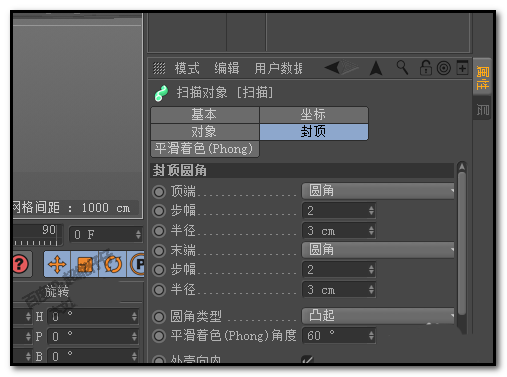This screenshot has width=507, height=377.
Task: Open the 顶端 圆角 dropdown
Action: 378,191
